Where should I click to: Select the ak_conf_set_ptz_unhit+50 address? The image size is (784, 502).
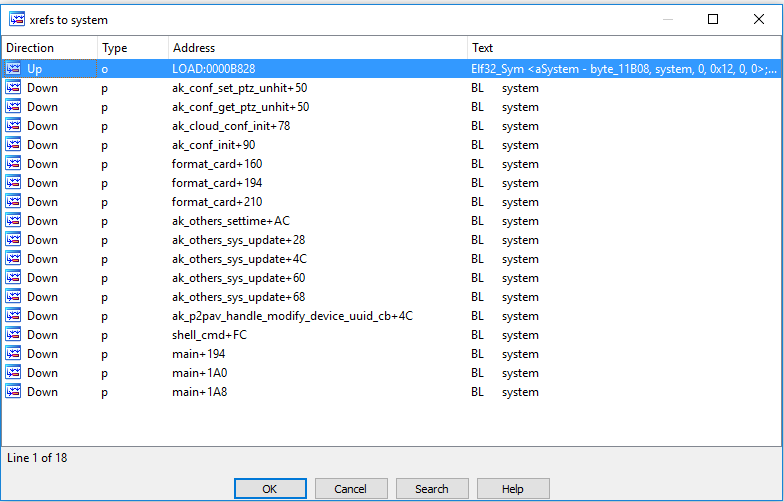point(240,88)
